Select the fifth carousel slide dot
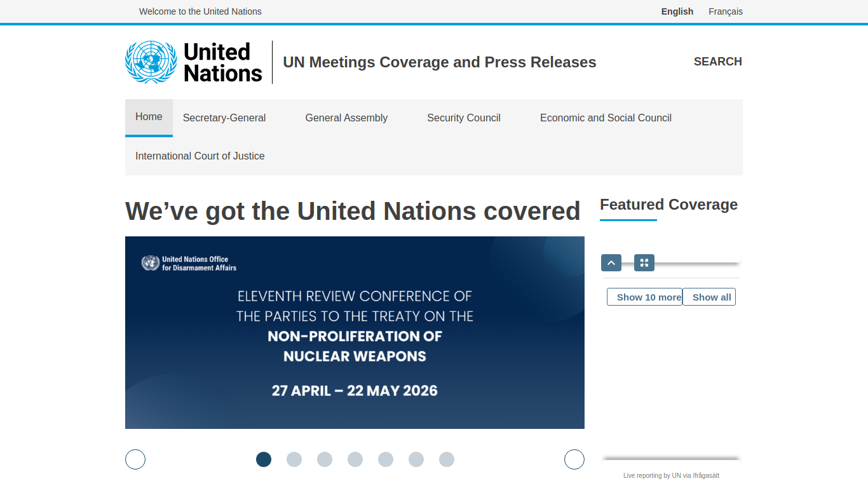This screenshot has width=868, height=488. [386, 459]
